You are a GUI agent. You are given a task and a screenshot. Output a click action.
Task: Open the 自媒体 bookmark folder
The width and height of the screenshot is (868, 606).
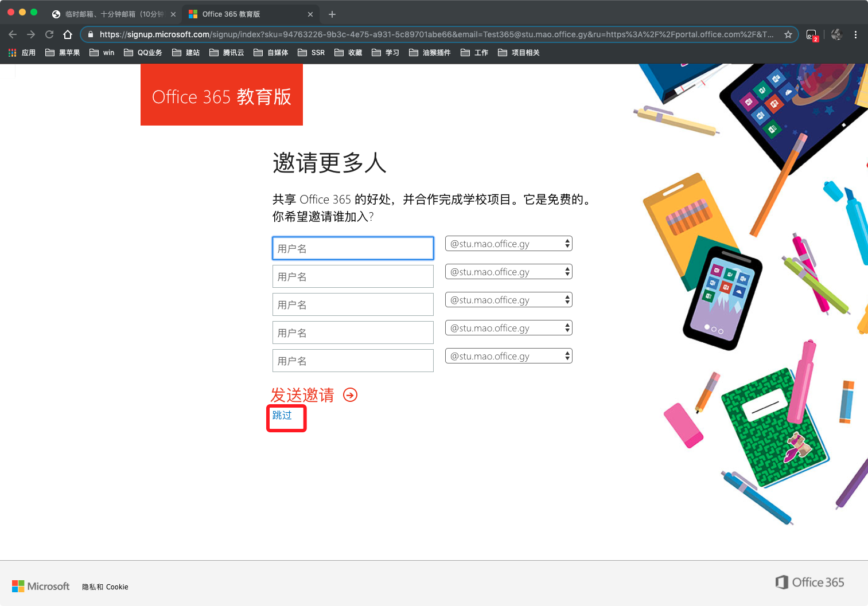(271, 53)
